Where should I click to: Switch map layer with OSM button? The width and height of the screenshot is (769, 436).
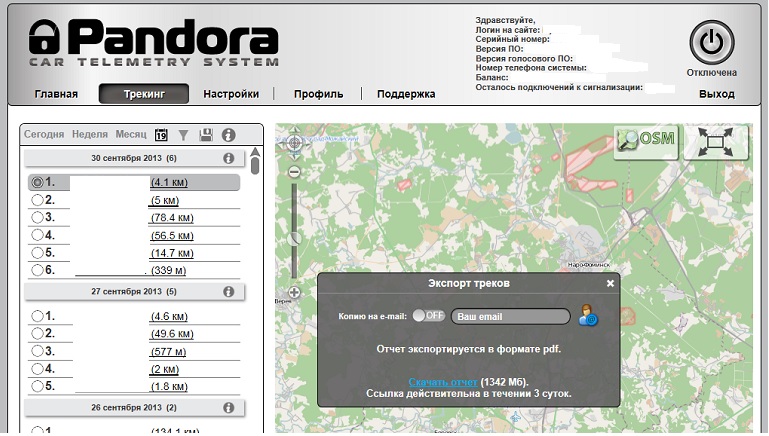coord(645,141)
